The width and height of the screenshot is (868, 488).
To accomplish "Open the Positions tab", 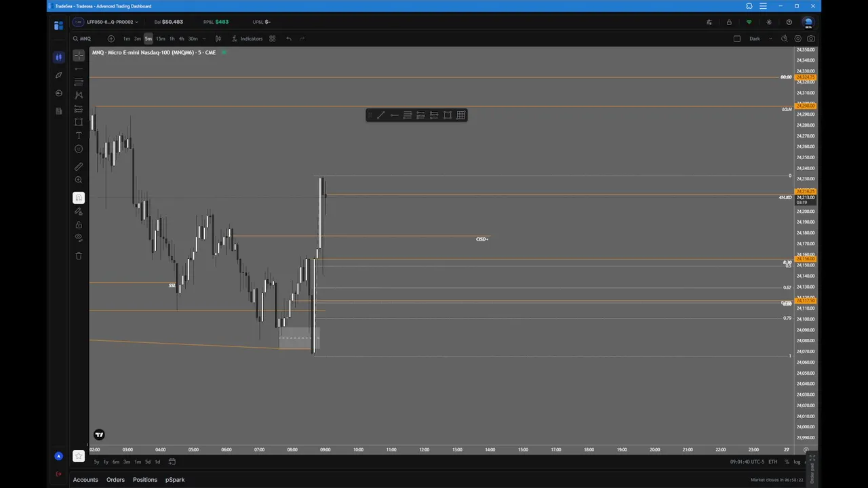I will click(145, 480).
